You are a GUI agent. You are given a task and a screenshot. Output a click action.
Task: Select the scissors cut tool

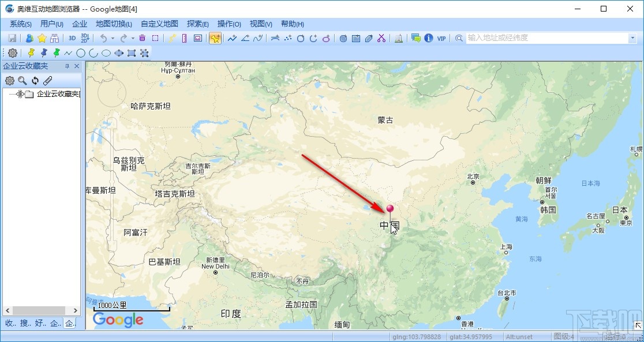click(381, 37)
